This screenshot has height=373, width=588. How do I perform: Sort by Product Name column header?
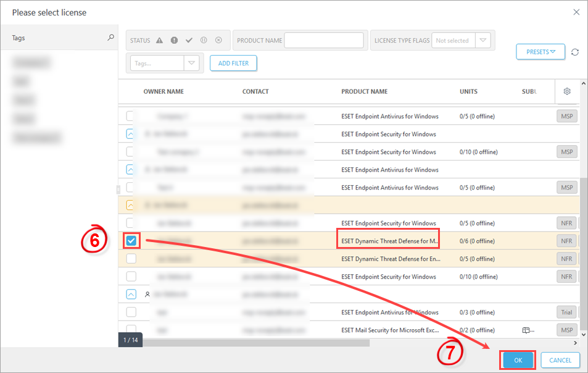point(365,91)
